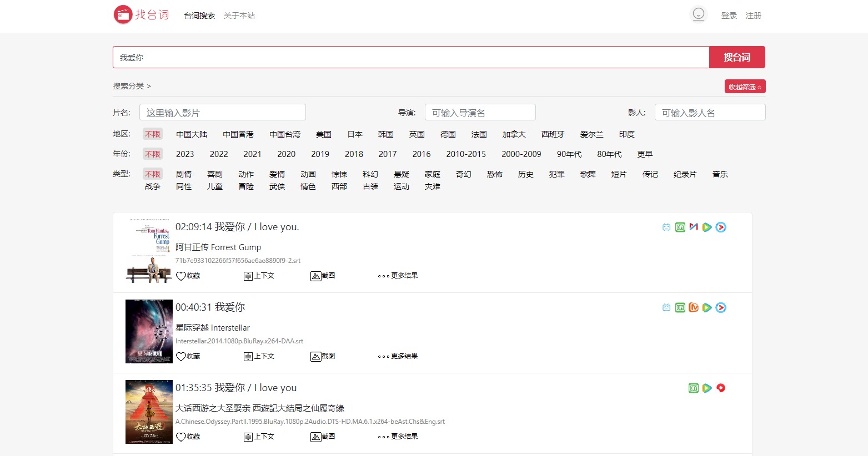Click the smiley avatar icon in header
The height and width of the screenshot is (456, 868).
(x=699, y=14)
